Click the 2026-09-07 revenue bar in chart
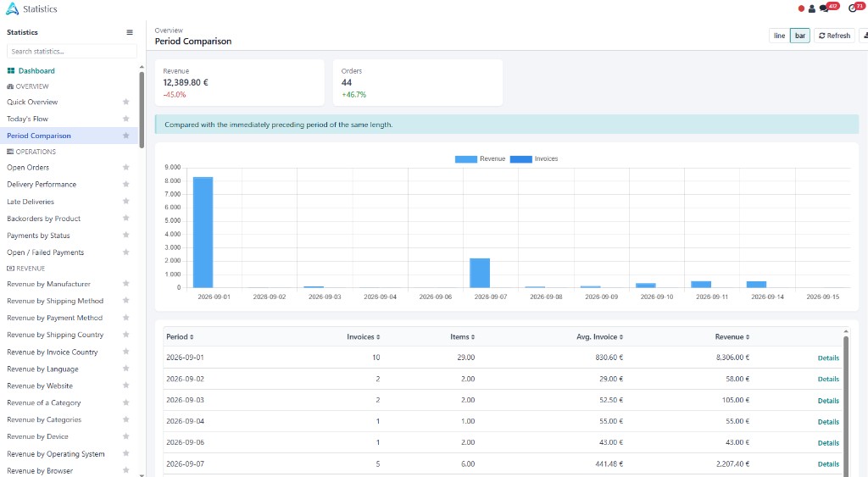The height and width of the screenshot is (477, 868). tap(480, 273)
